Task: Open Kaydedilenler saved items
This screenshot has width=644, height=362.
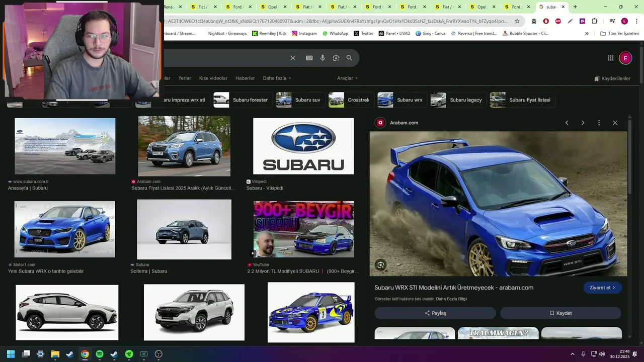Action: tap(612, 78)
